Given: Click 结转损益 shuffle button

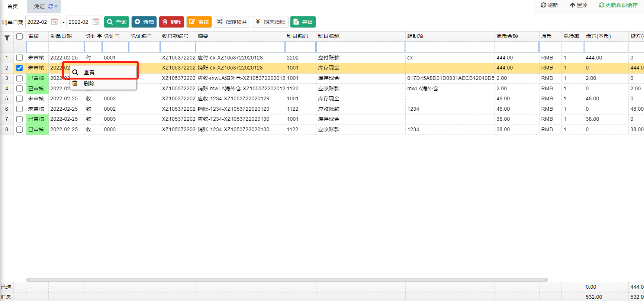Looking at the screenshot, I should 232,22.
